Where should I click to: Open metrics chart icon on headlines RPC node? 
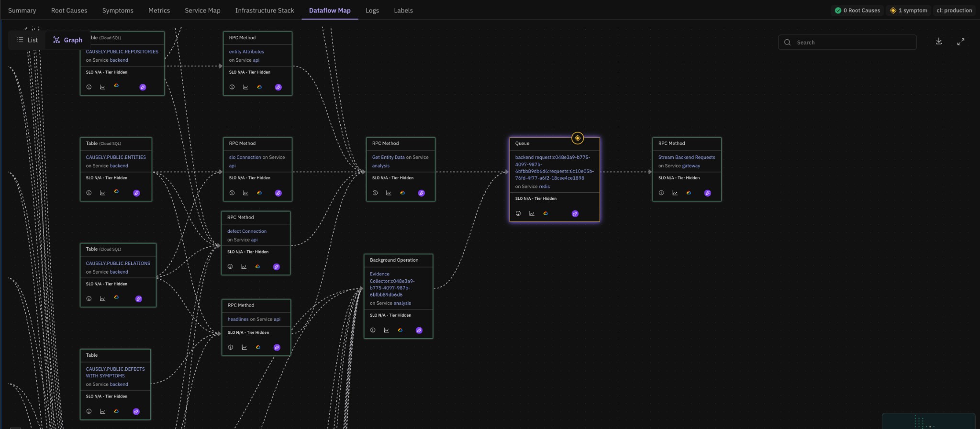click(x=244, y=348)
